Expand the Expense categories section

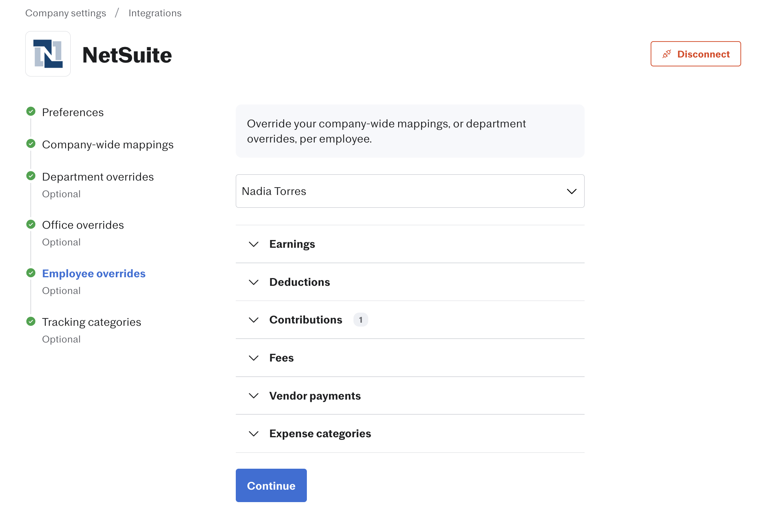(x=410, y=433)
